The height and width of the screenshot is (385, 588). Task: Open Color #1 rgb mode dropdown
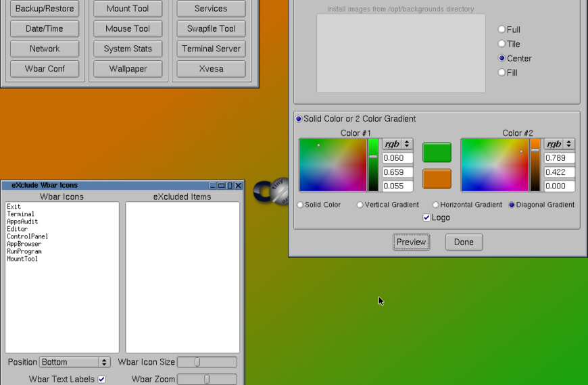pyautogui.click(x=397, y=144)
